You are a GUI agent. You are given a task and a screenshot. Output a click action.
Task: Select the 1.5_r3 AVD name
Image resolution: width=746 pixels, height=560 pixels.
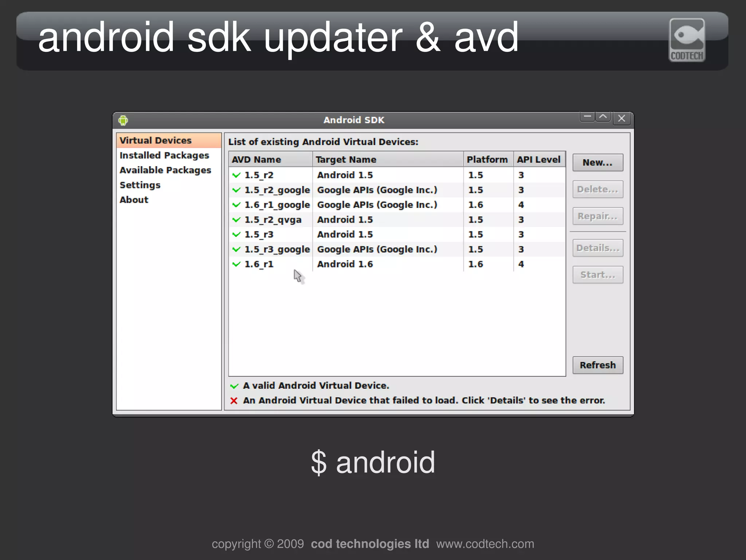coord(259,235)
